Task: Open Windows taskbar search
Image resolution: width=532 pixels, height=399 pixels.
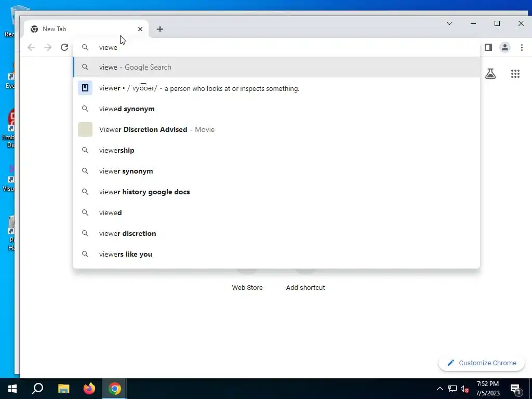Action: [37, 389]
